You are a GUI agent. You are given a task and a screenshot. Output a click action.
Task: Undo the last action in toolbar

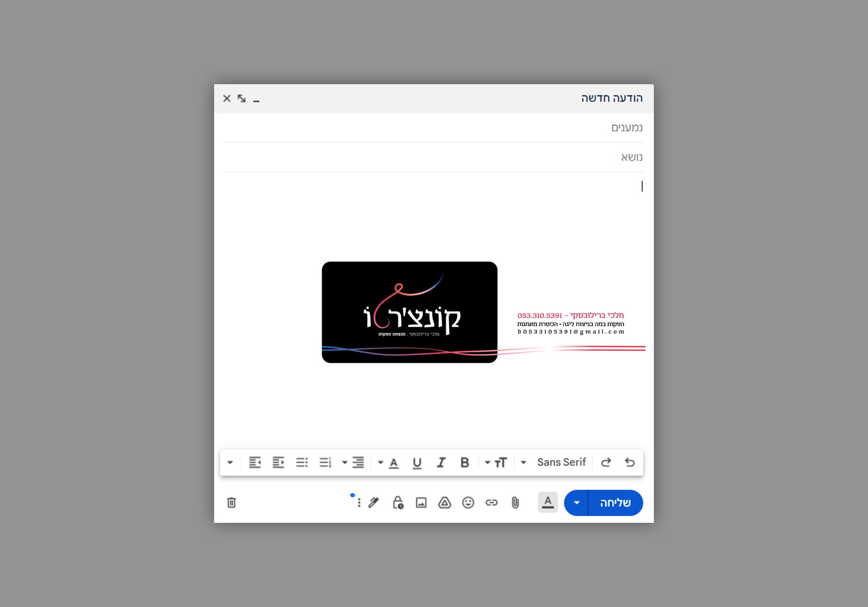click(630, 463)
